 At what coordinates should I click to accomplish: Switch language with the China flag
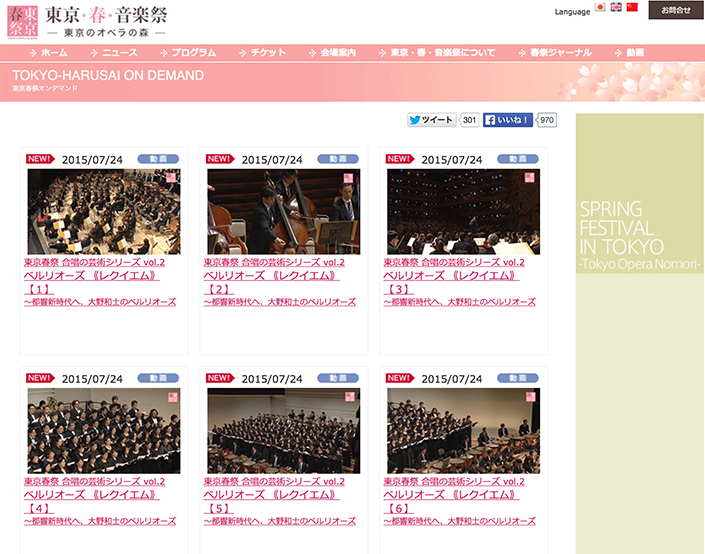pos(632,7)
